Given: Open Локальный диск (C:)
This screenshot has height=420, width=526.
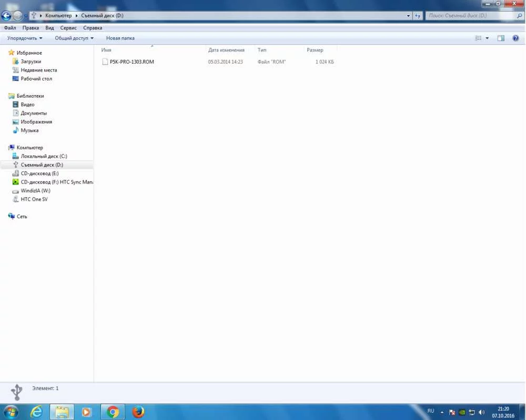Looking at the screenshot, I should pos(44,156).
